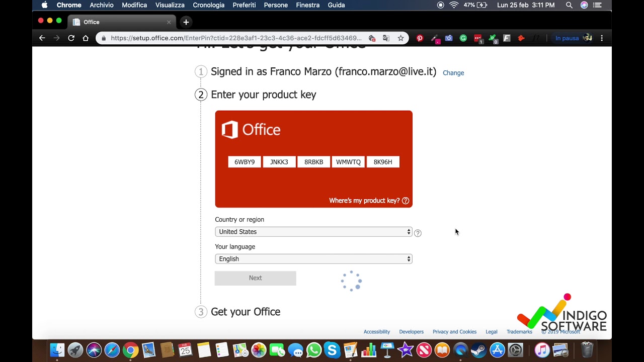Screen dimensions: 644x362
Task: Open iTunes from the dock
Action: [542, 350]
